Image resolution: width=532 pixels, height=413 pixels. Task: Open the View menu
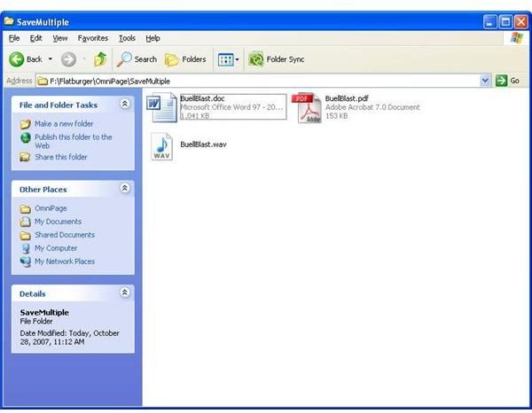pyautogui.click(x=60, y=38)
